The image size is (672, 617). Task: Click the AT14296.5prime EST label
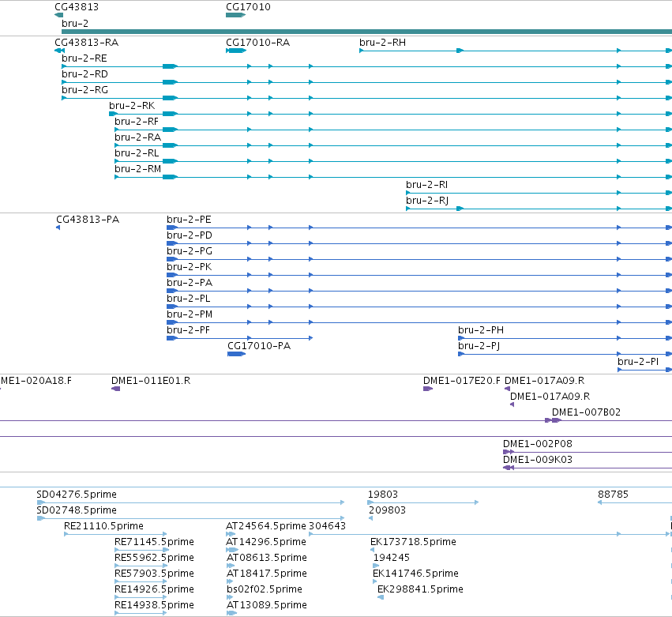tap(266, 542)
